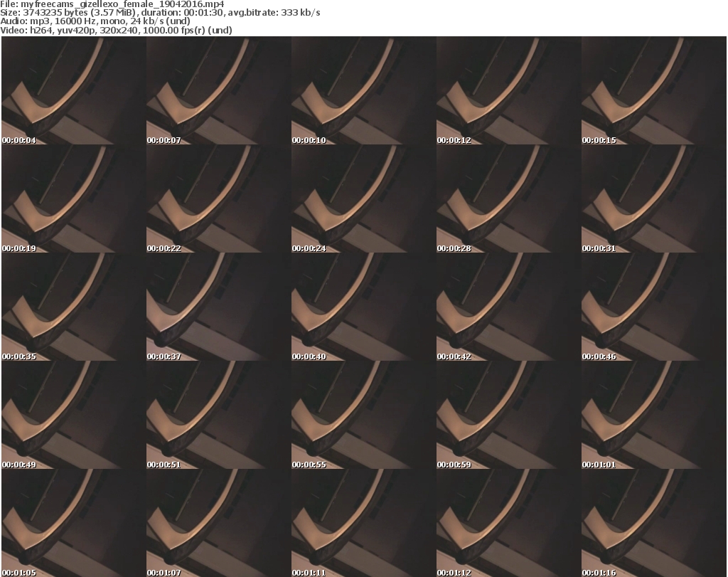Screen dimensions: 728x577
Task: Select the thumbnail stamped 00:00:51
Action: (219, 415)
